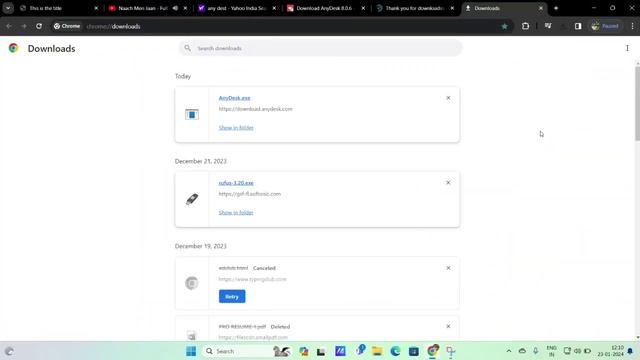
Task: Open the AnyDesk.exe file link
Action: [234, 98]
